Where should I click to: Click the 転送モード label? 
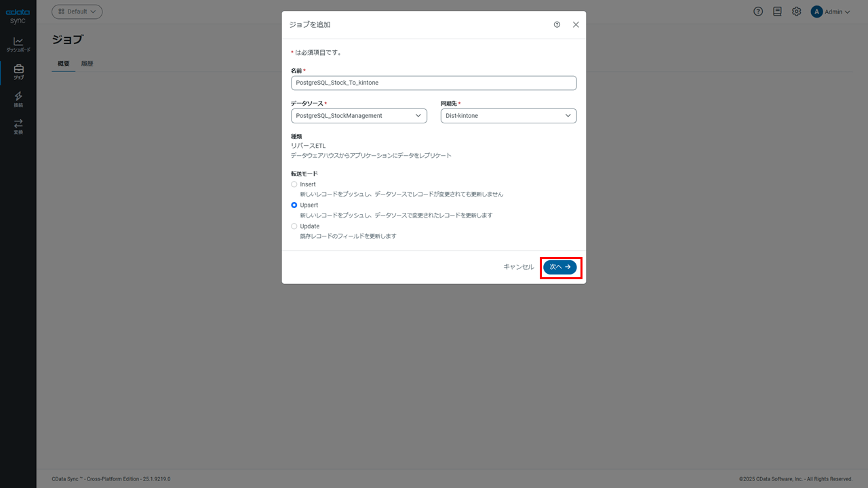click(x=304, y=174)
